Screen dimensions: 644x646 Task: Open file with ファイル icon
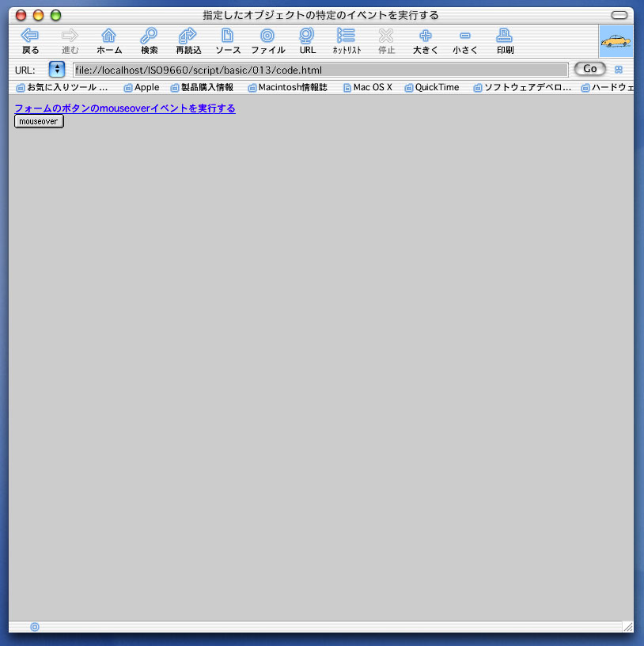tap(267, 36)
